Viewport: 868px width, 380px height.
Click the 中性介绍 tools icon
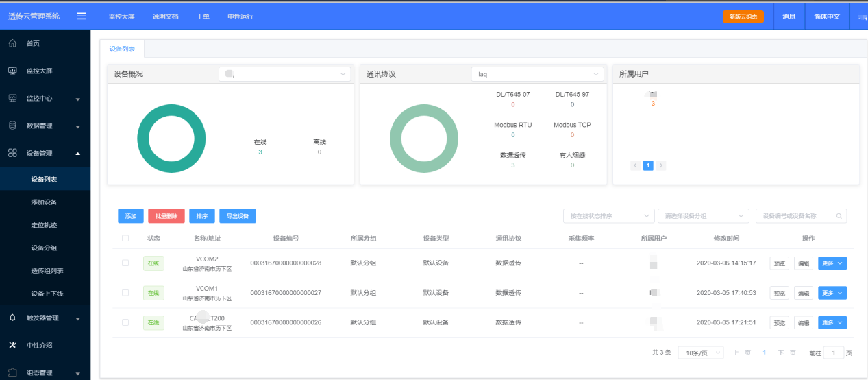(12, 345)
